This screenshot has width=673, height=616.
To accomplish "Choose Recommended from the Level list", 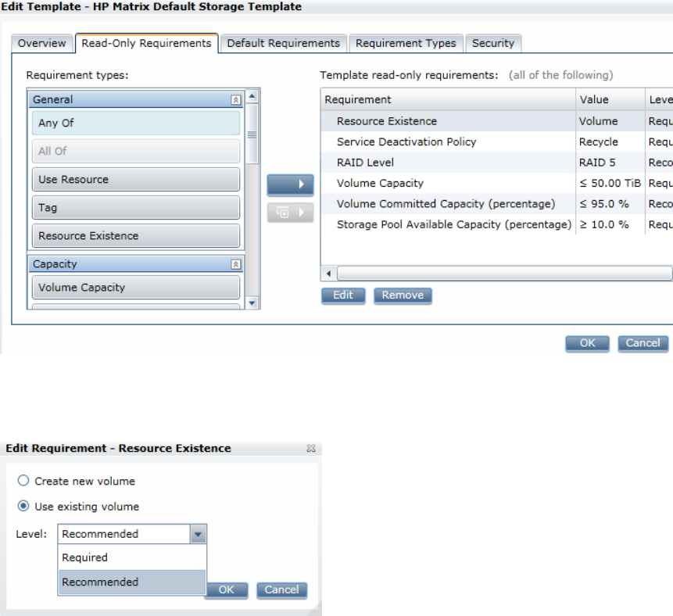I will tap(132, 582).
